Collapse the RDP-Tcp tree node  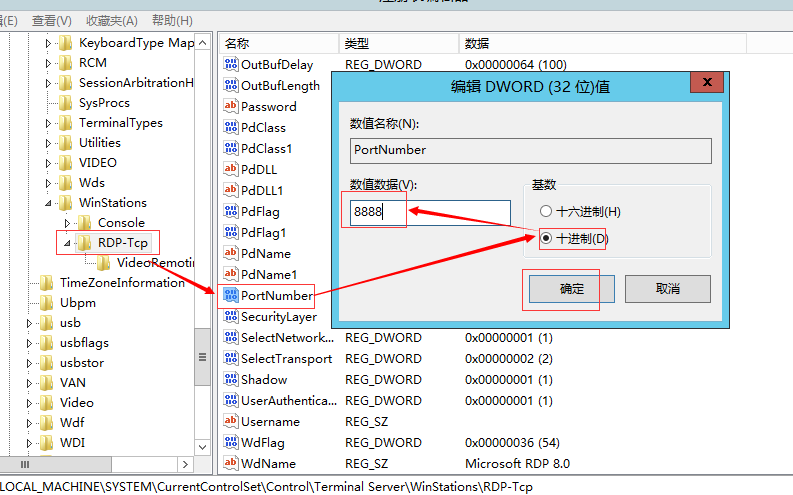67,243
